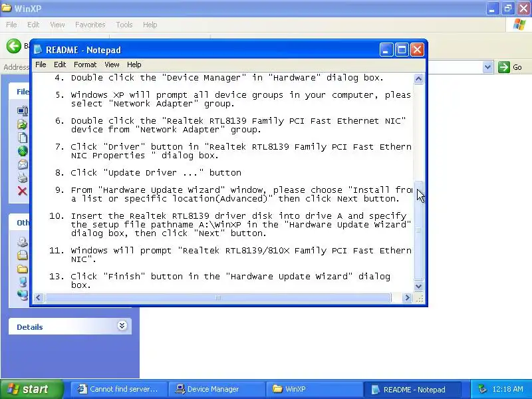Click the Notepad window resize grip
The width and height of the screenshot is (532, 399).
[x=420, y=298]
